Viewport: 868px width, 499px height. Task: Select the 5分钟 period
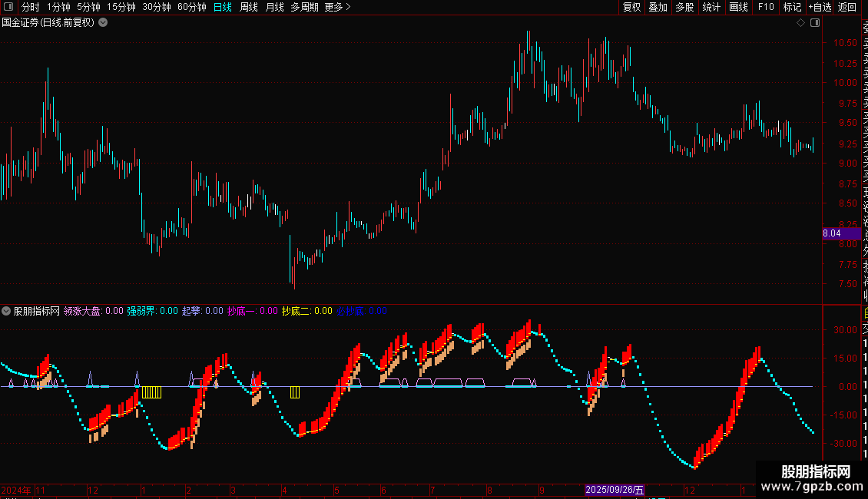[88, 7]
